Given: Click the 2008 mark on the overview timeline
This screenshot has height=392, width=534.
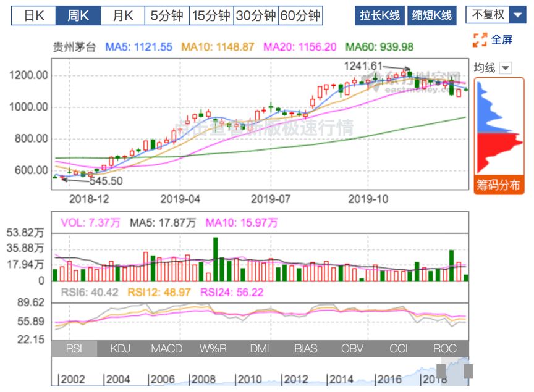Looking at the screenshot, I should pyautogui.click(x=202, y=379).
